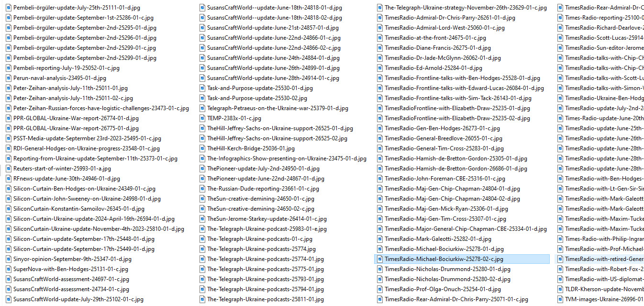The width and height of the screenshot is (644, 306).
Task: Select the icon next to TimesRadio-John-Foreman-CBE-25316-01-c.jpg
Action: 380,179
